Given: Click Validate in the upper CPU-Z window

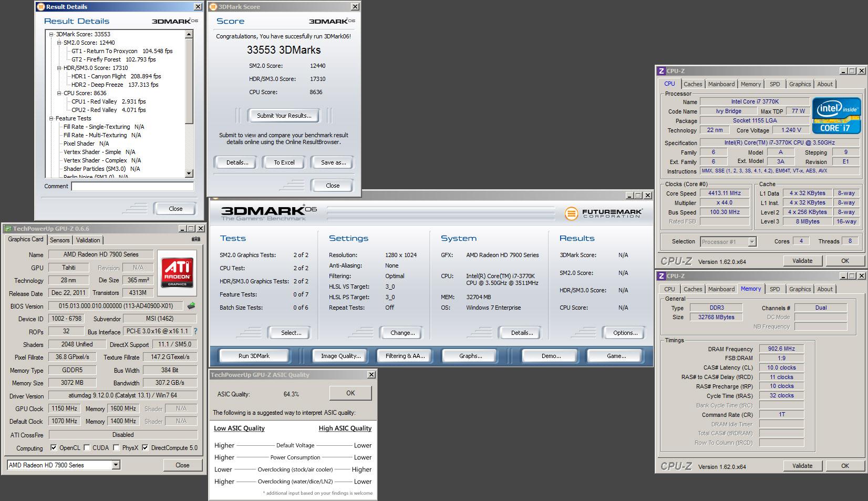Looking at the screenshot, I should click(802, 261).
